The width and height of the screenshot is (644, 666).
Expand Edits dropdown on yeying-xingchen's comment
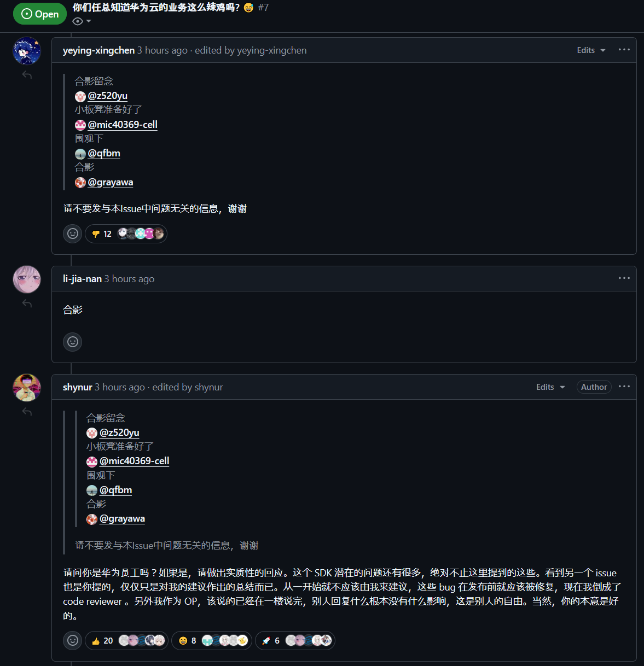(x=591, y=50)
